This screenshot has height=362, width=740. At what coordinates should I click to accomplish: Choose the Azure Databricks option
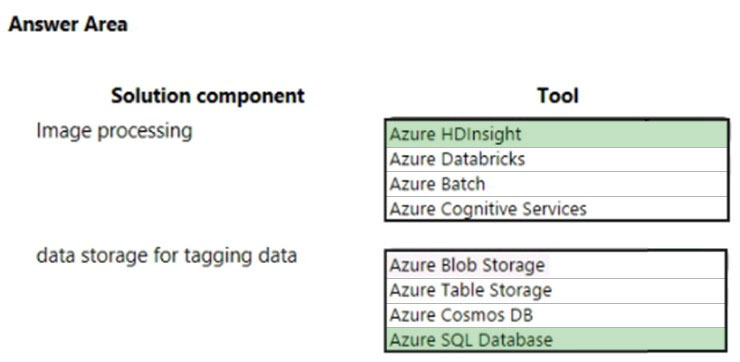point(557,160)
